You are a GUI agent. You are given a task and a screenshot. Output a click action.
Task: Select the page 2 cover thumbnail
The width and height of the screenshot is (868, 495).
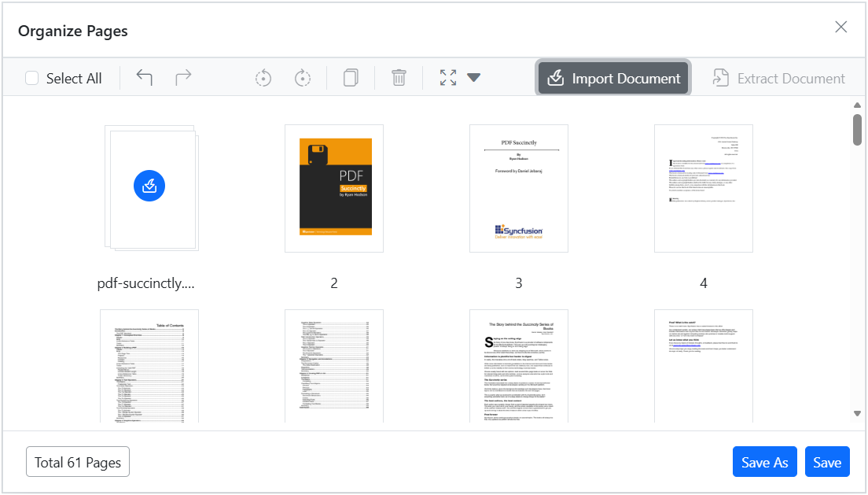pyautogui.click(x=334, y=188)
